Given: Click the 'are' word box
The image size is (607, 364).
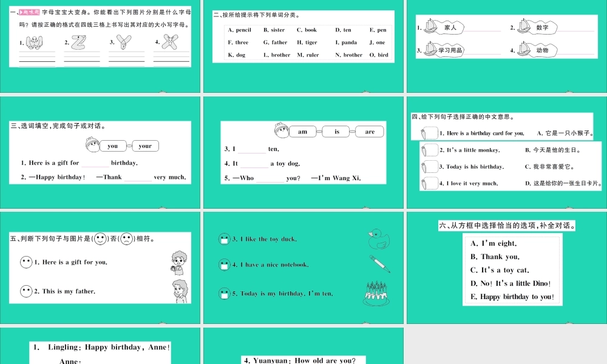Looking at the screenshot, I should click(x=370, y=132).
